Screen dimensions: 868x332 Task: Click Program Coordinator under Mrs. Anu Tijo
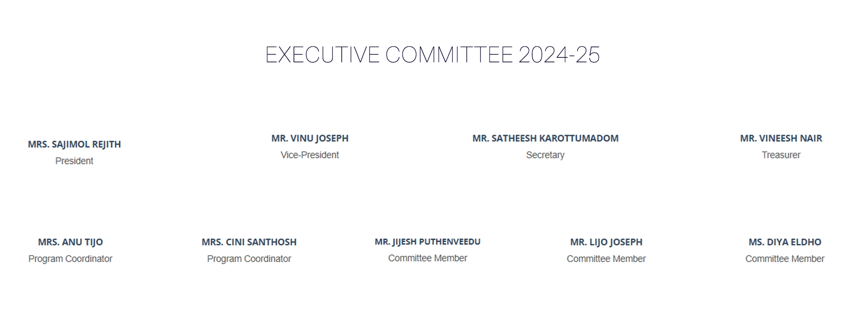71,259
